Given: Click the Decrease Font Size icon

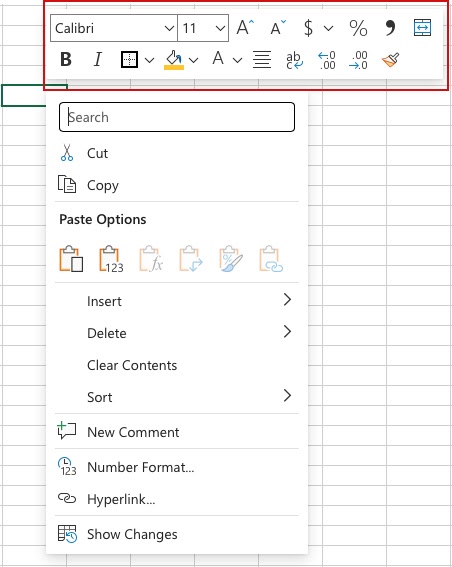Looking at the screenshot, I should (x=278, y=28).
